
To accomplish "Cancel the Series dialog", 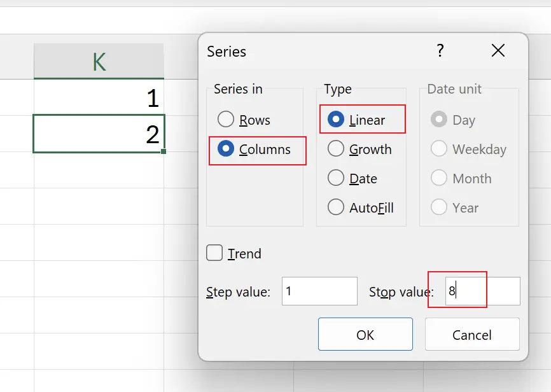I will point(471,334).
